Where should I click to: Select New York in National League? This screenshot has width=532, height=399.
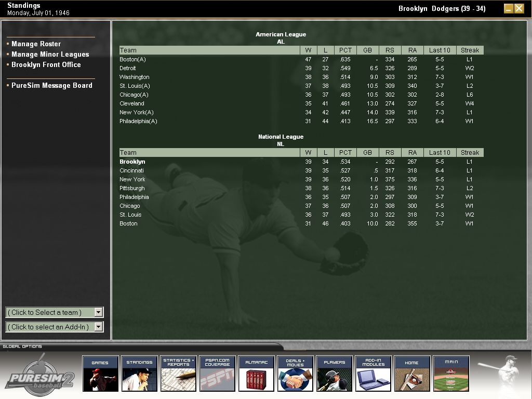(x=301, y=179)
